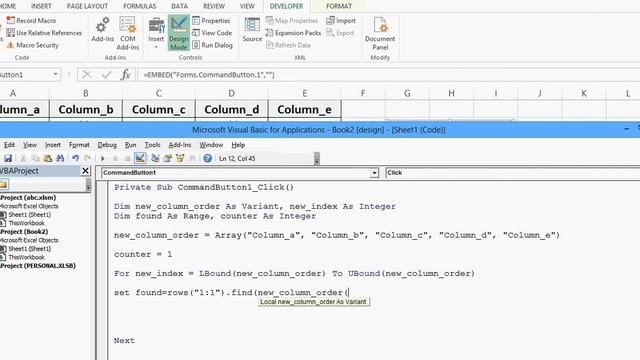Image resolution: width=640 pixels, height=360 pixels.
Task: Open the VBA View menu
Action: (x=30, y=145)
